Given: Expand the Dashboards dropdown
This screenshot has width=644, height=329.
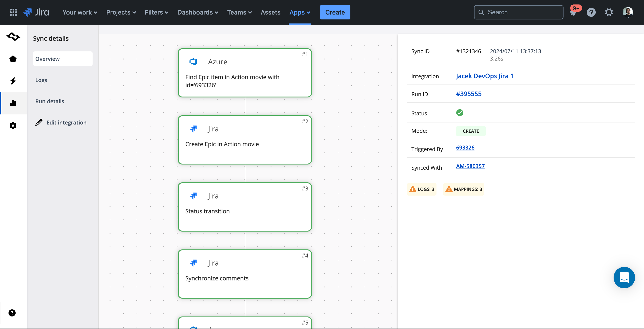Looking at the screenshot, I should click(198, 12).
